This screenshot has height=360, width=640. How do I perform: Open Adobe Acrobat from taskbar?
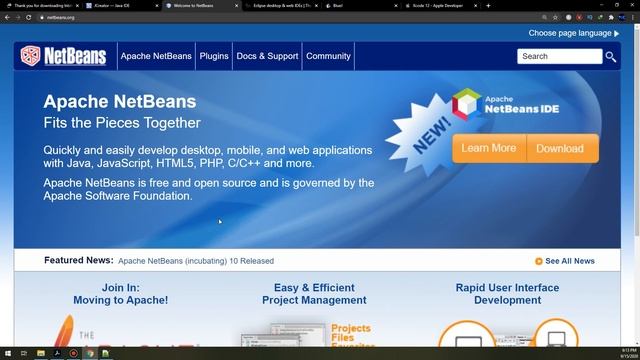click(57, 353)
